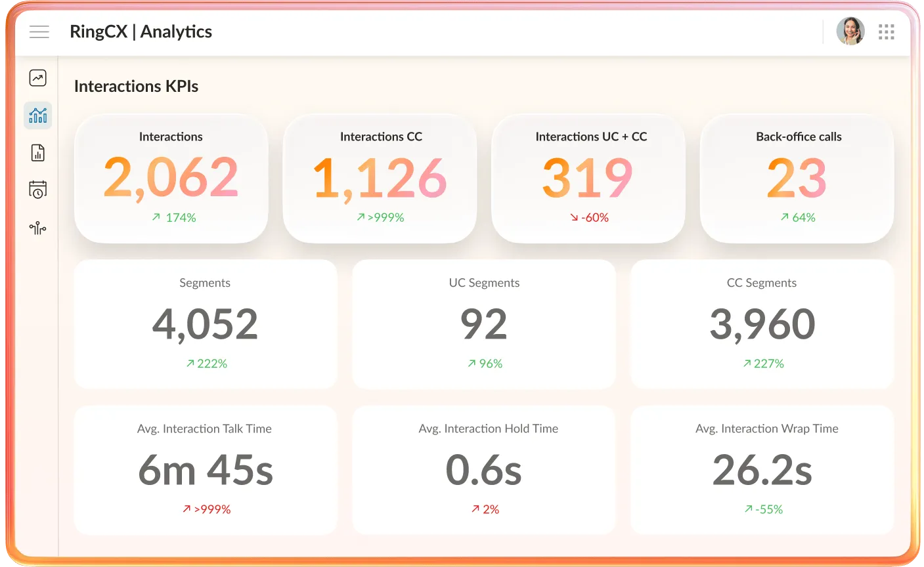Click the 174% interactions change
The width and height of the screenshot is (924, 567).
click(174, 217)
